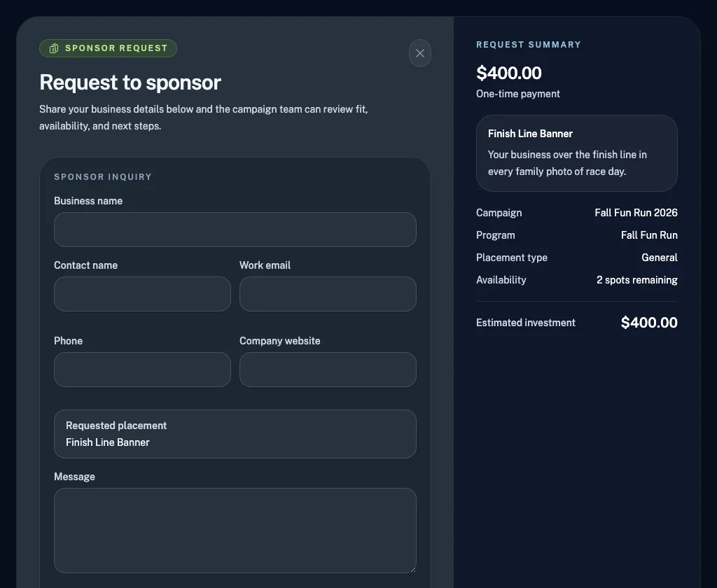Click the 'REQUEST SUMMARY' label
This screenshot has height=588, width=717.
pyautogui.click(x=529, y=45)
